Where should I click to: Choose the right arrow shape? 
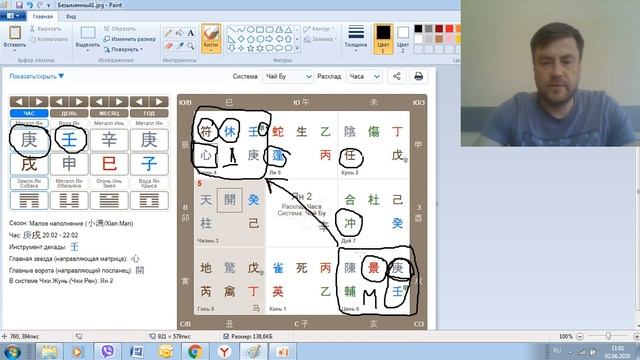pos(269,39)
